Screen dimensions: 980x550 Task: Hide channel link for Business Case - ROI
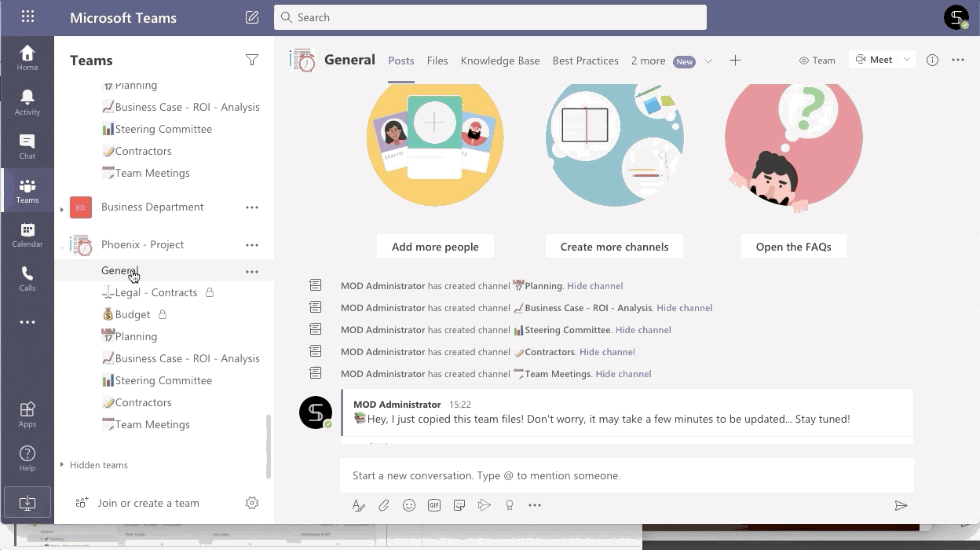tap(685, 308)
